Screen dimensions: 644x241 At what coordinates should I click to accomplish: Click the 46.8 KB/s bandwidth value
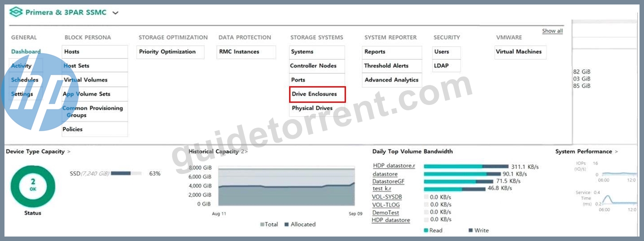[x=500, y=189]
